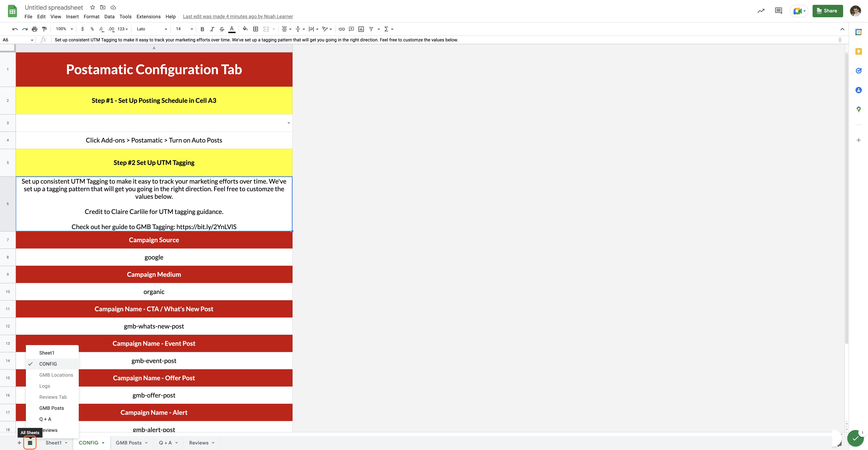The height and width of the screenshot is (450, 868).
Task: Open the Sheets home logo
Action: tap(12, 11)
